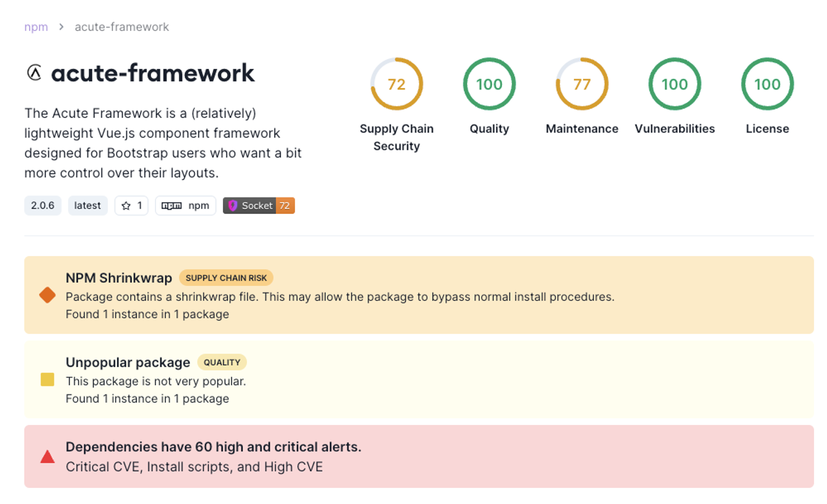
Task: Click the acute-framework logo icon
Action: 34,73
